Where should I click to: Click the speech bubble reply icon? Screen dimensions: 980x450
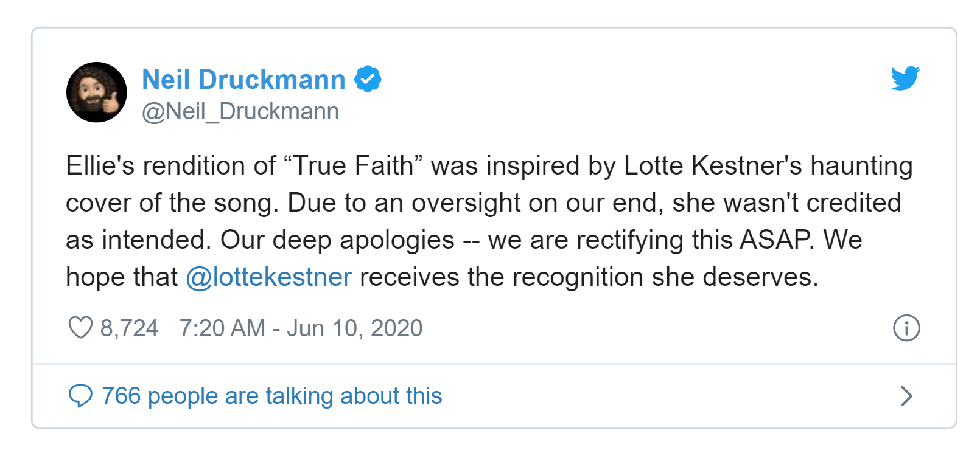click(x=80, y=396)
